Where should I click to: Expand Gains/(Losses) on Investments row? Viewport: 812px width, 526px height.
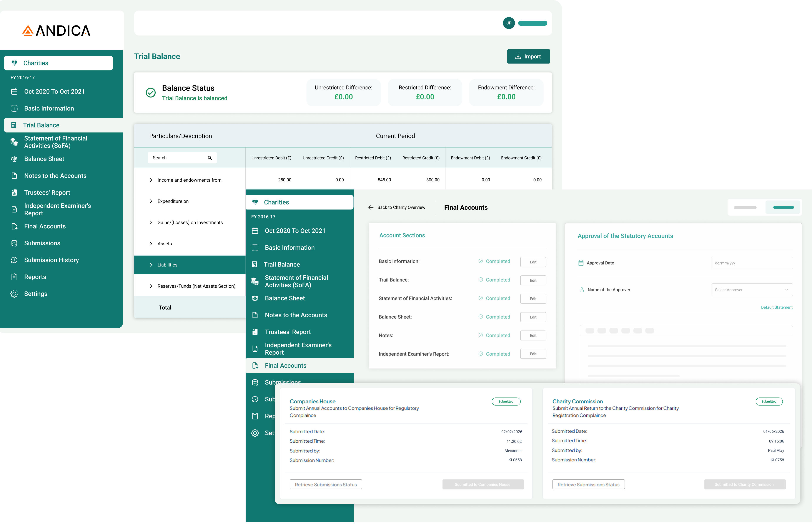151,223
